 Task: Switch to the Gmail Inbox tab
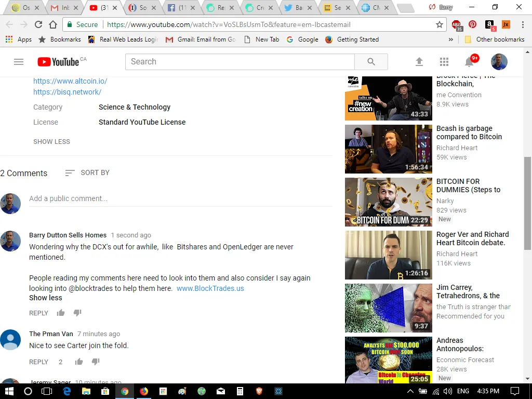64,7
